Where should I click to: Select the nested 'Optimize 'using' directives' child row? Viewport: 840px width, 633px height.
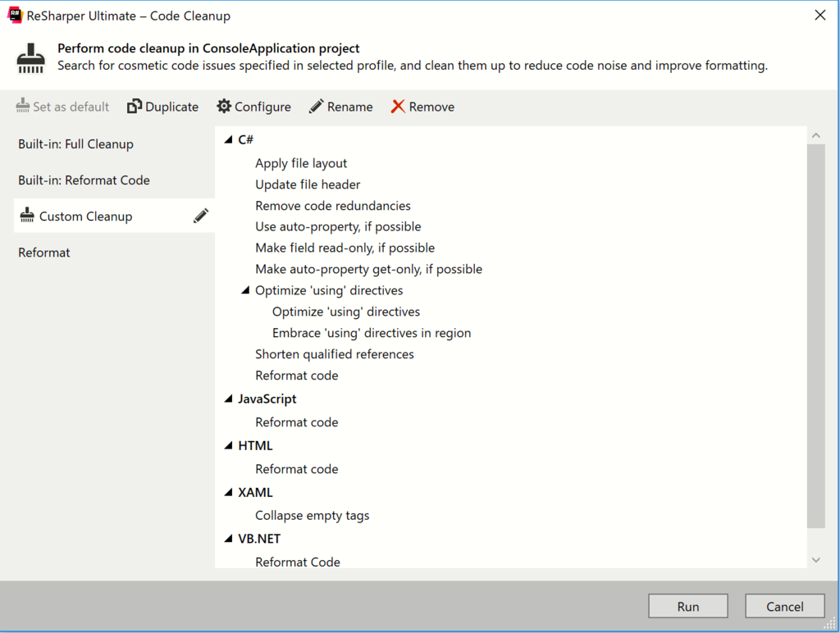(346, 312)
